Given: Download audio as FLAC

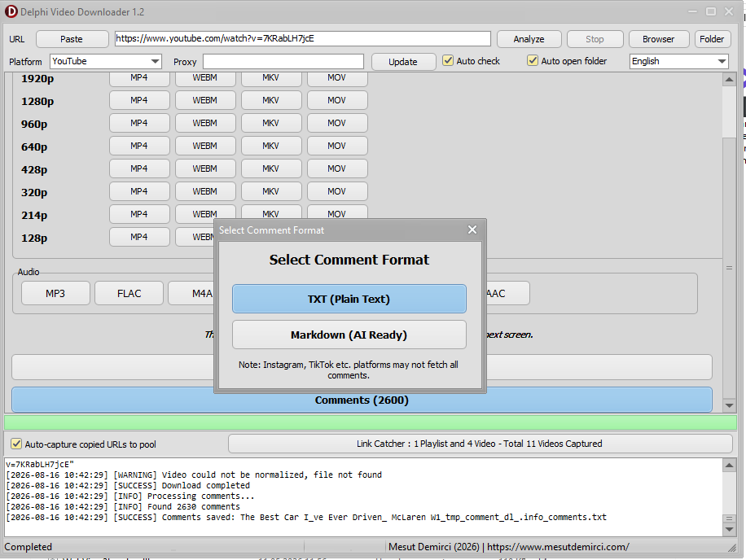Looking at the screenshot, I should pyautogui.click(x=129, y=294).
